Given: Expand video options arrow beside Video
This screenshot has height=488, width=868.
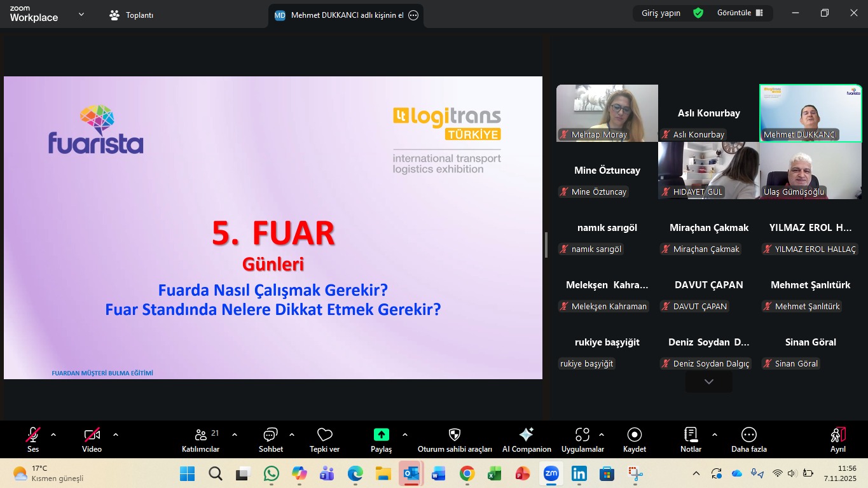Looking at the screenshot, I should [116, 435].
